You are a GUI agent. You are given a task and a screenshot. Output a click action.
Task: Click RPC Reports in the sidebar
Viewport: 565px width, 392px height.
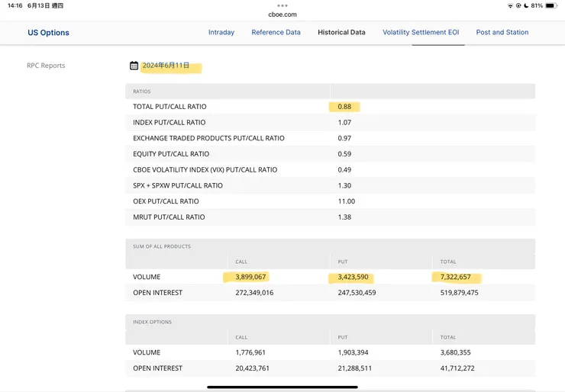pos(46,66)
